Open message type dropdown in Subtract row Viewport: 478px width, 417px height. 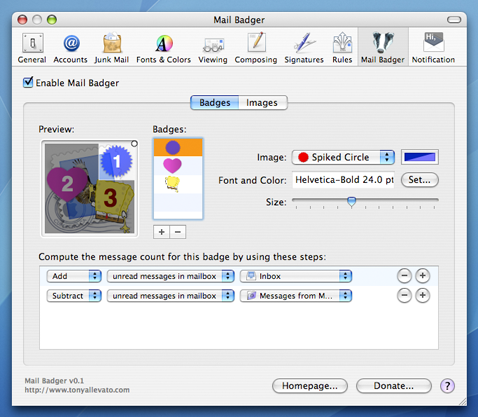(171, 296)
